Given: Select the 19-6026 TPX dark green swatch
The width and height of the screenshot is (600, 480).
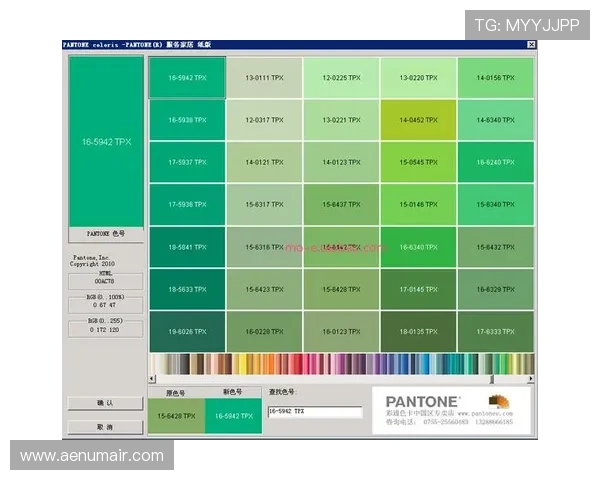Looking at the screenshot, I should coord(187,331).
